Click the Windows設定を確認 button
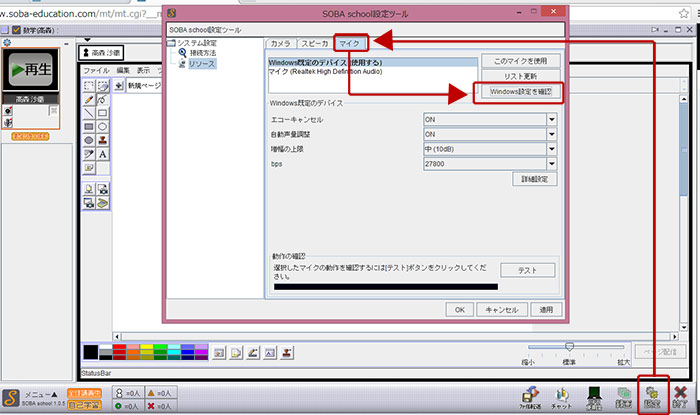The width and height of the screenshot is (700, 415). [x=521, y=91]
